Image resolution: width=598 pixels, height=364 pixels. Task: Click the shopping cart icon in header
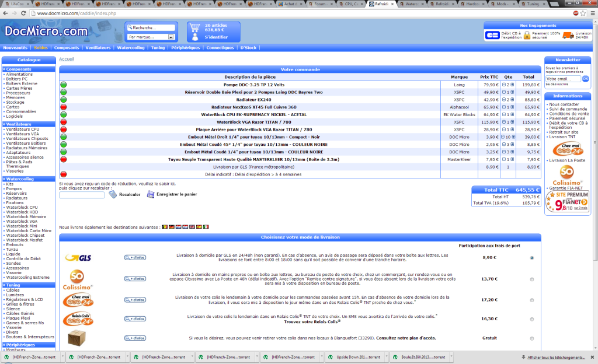click(194, 27)
